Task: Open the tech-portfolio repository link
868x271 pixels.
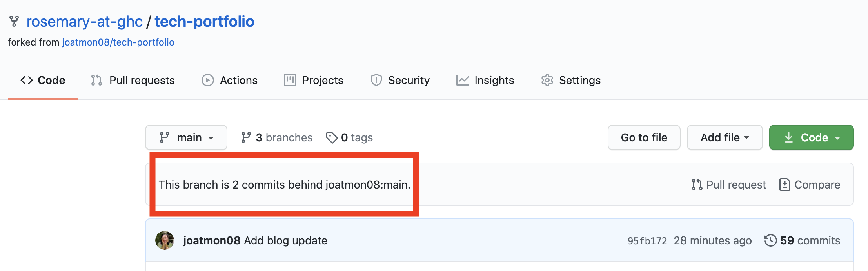Action: pyautogui.click(x=204, y=22)
